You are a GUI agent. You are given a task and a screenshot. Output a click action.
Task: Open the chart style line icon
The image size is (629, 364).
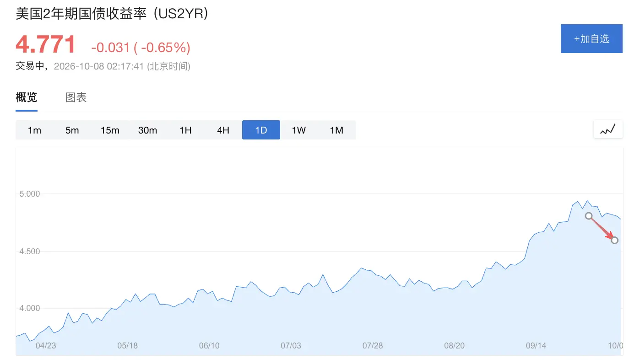tap(608, 129)
